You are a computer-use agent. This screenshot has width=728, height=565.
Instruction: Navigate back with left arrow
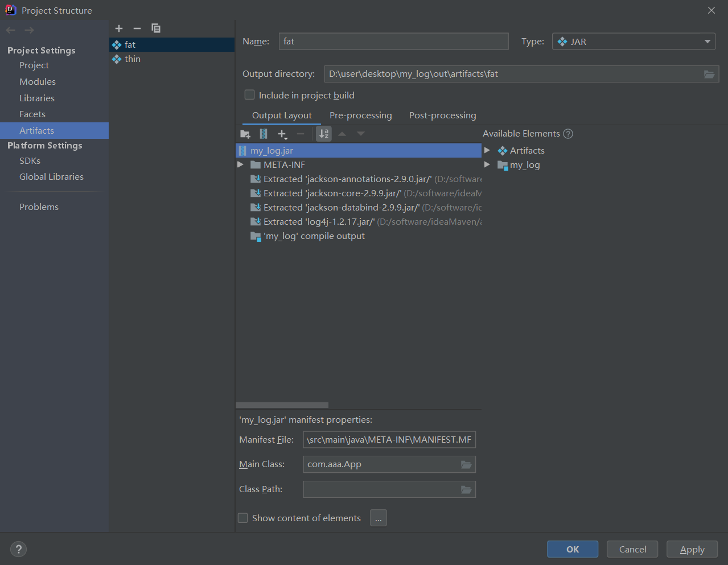coord(11,30)
